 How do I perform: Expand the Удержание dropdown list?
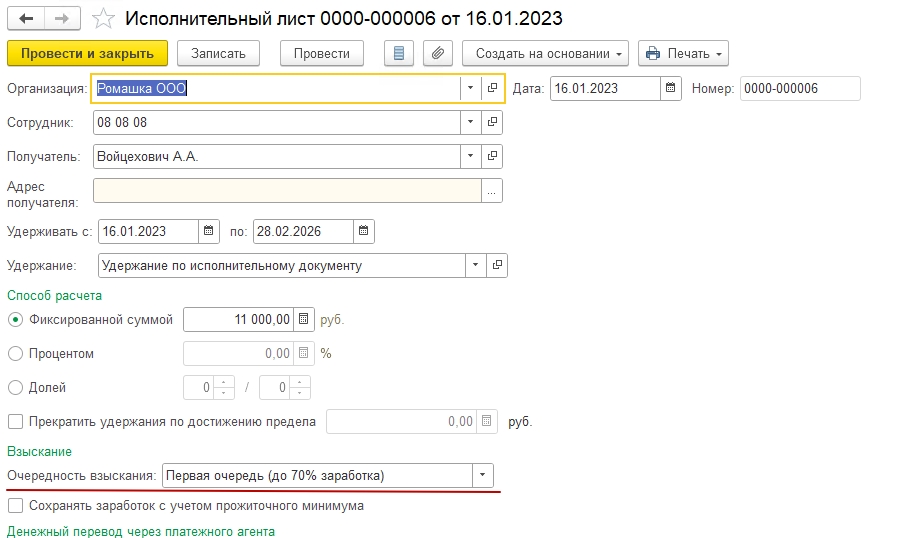(474, 266)
